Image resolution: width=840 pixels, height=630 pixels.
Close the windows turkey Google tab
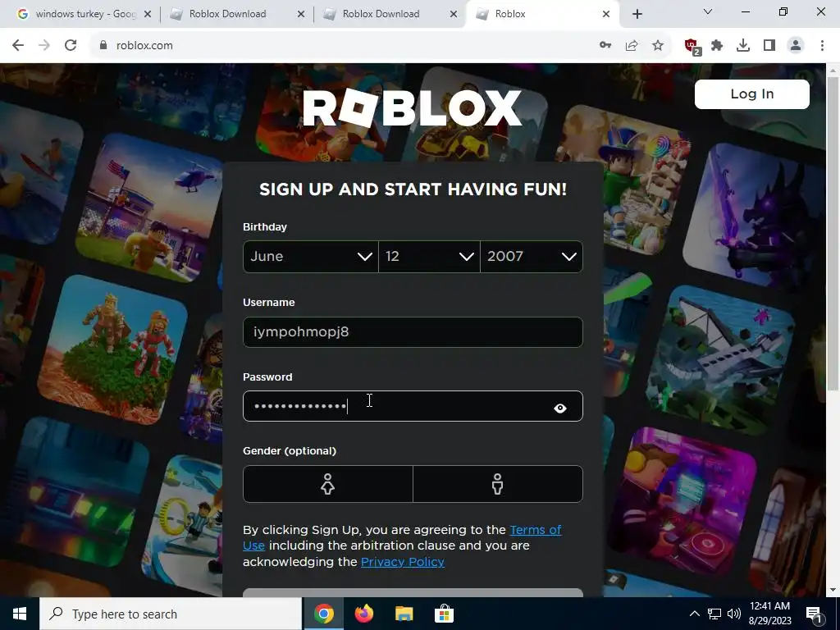click(x=148, y=14)
